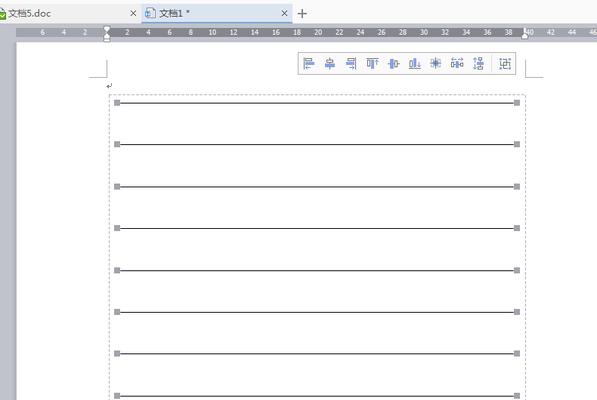Click the Align Middle Vertically icon

pos(393,63)
